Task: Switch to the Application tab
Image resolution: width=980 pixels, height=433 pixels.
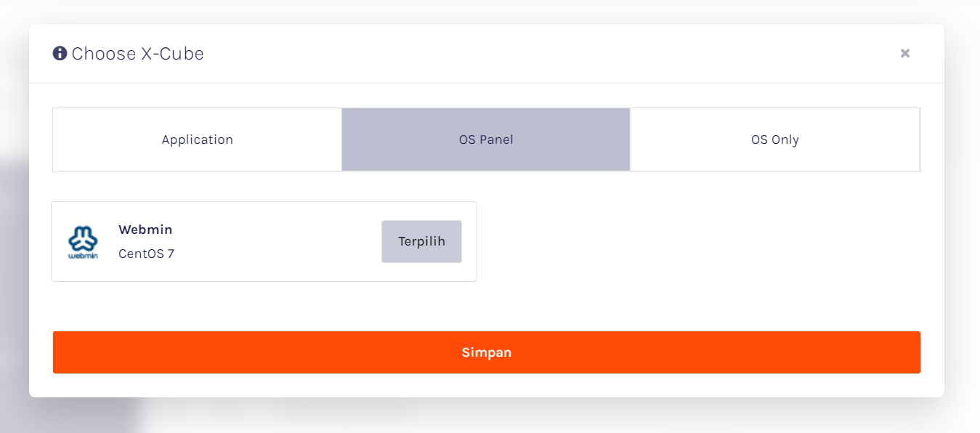Action: pos(197,139)
